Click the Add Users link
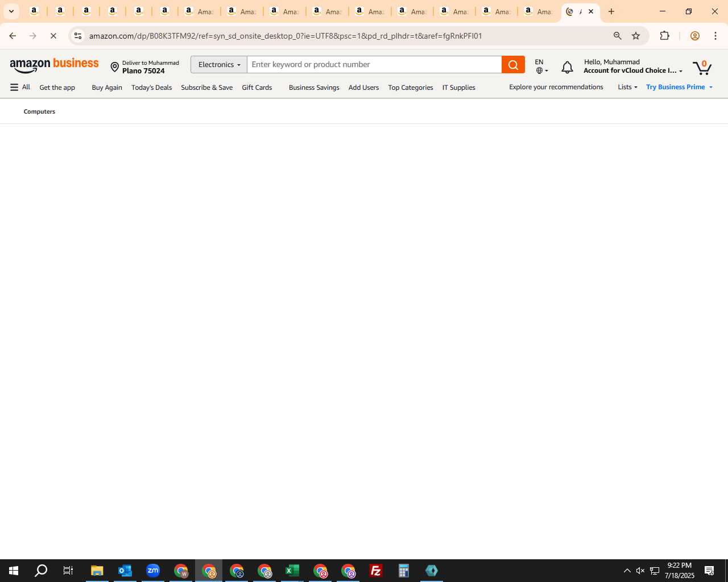 point(363,88)
